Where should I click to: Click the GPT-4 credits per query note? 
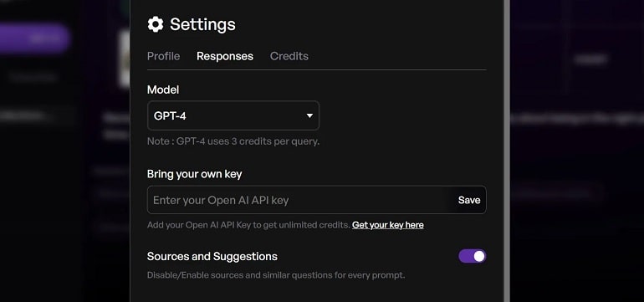[x=233, y=141]
